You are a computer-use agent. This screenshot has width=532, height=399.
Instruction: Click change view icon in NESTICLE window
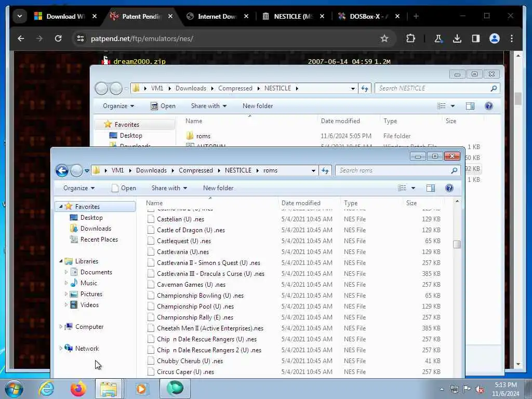pos(442,106)
